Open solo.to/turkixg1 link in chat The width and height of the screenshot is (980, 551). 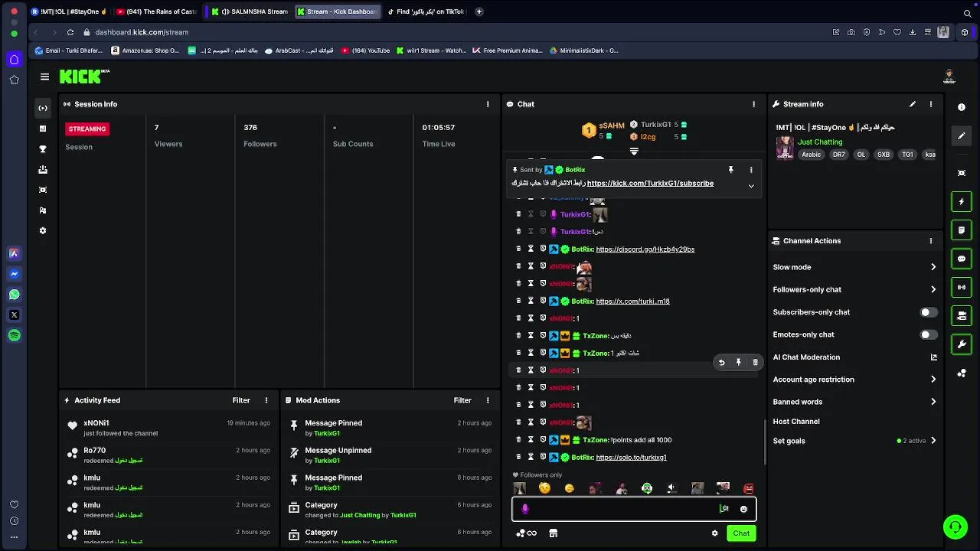pyautogui.click(x=631, y=458)
